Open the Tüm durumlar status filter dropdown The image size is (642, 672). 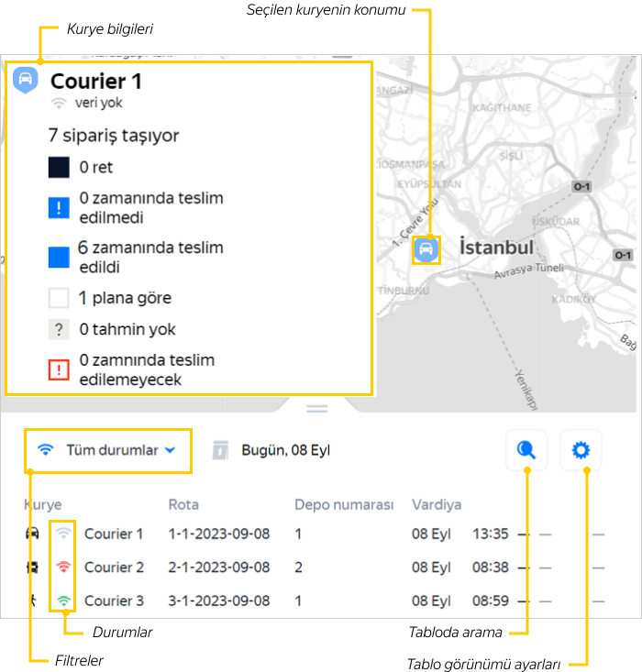108,450
